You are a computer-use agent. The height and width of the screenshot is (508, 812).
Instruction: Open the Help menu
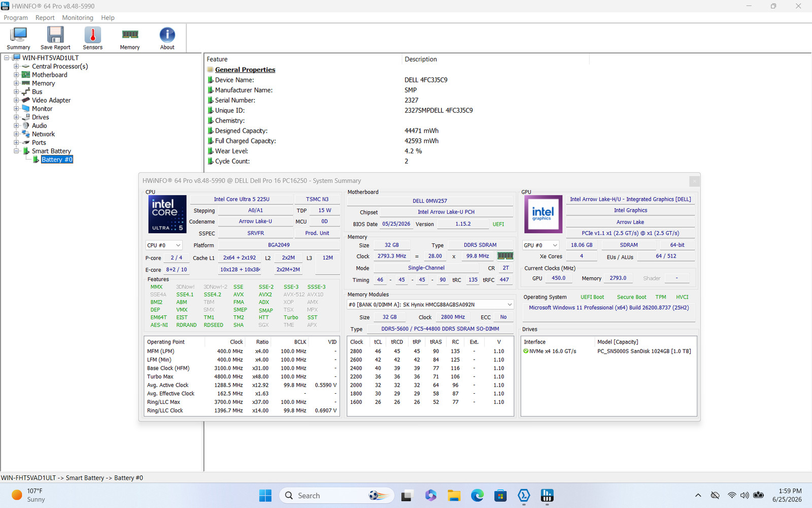coord(108,18)
